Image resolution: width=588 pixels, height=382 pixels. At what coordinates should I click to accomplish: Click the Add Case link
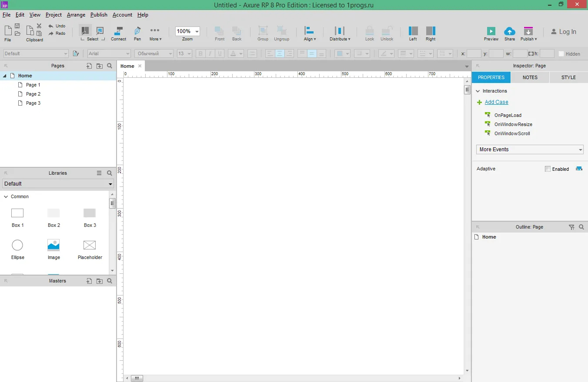tap(497, 102)
